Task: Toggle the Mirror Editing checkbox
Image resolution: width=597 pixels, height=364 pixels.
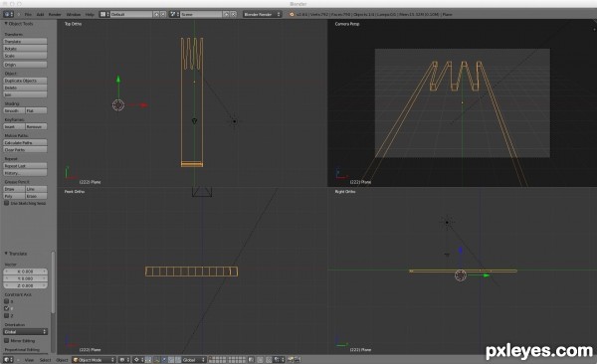Action: [x=7, y=340]
